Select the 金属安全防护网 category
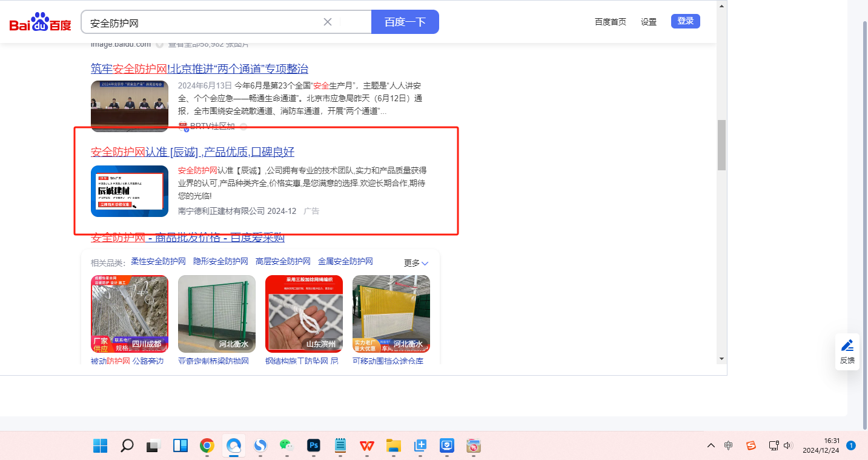 [x=345, y=262]
